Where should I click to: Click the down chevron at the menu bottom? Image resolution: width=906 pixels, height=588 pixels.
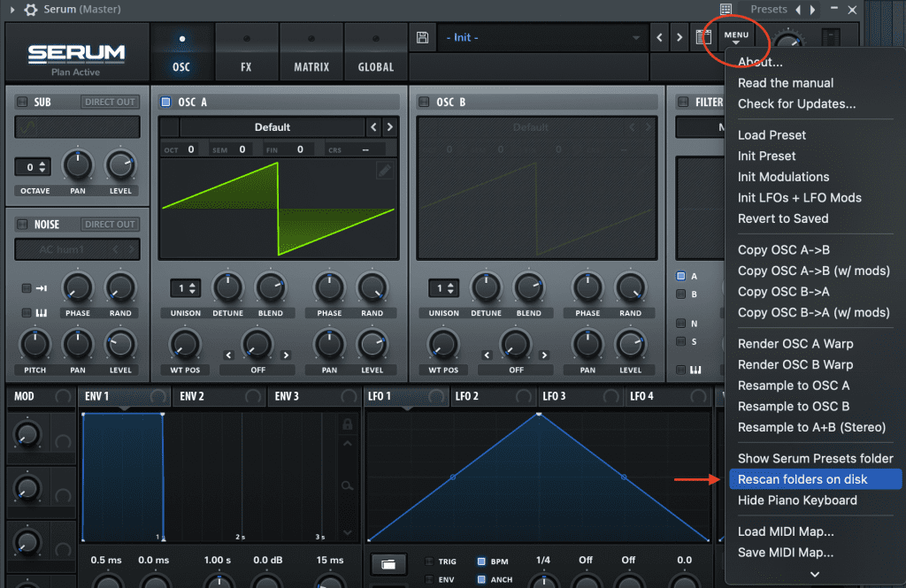(815, 574)
